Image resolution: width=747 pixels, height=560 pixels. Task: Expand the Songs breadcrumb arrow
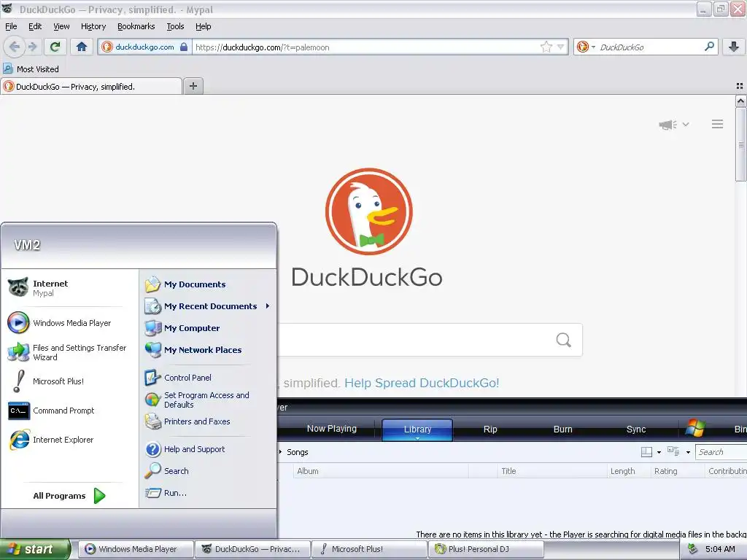click(x=280, y=452)
